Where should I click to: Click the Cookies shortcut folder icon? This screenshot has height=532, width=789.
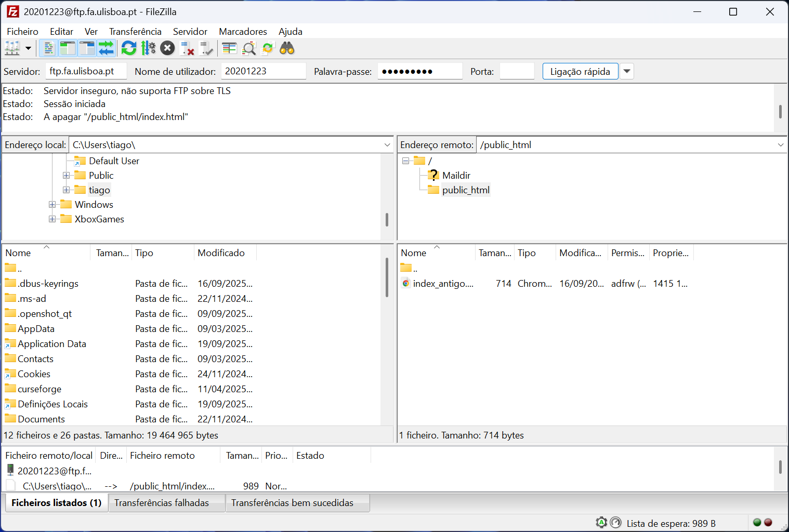click(10, 374)
